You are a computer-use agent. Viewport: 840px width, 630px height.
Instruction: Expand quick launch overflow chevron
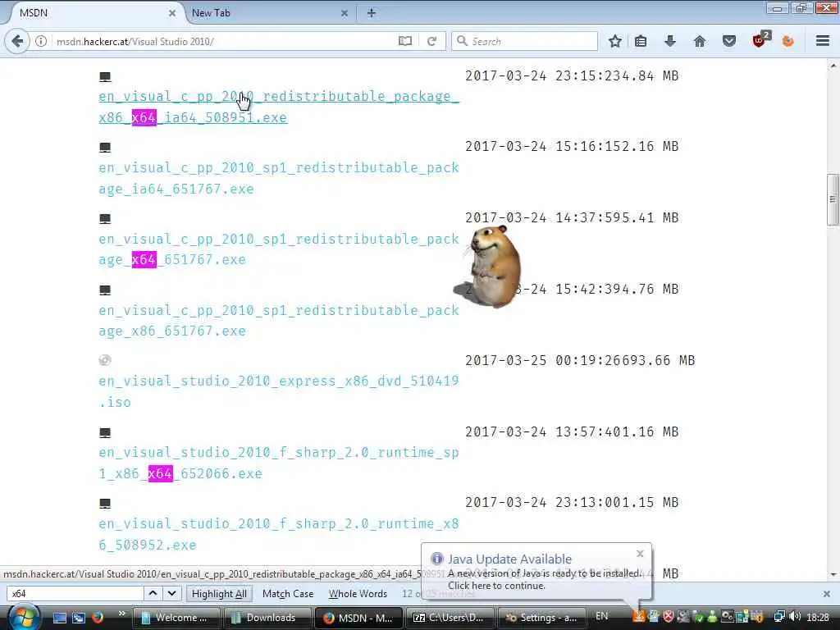(121, 614)
